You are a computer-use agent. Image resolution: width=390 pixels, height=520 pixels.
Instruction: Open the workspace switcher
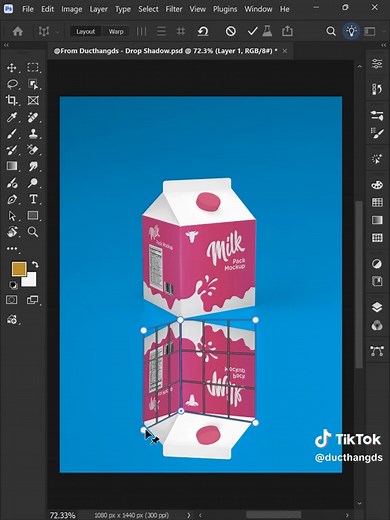[x=370, y=31]
